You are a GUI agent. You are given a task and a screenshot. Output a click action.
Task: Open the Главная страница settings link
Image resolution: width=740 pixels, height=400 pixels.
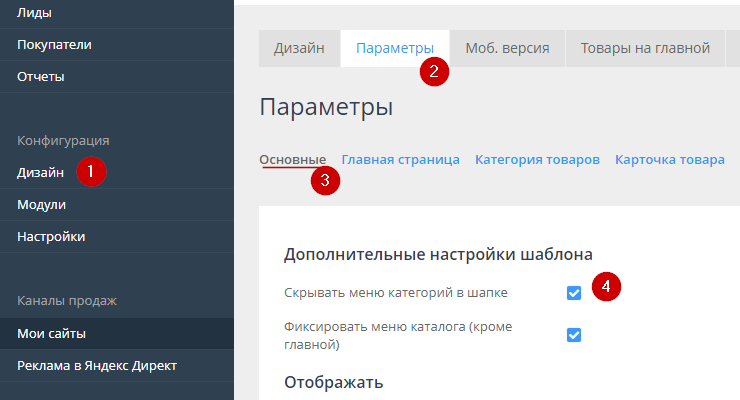400,159
